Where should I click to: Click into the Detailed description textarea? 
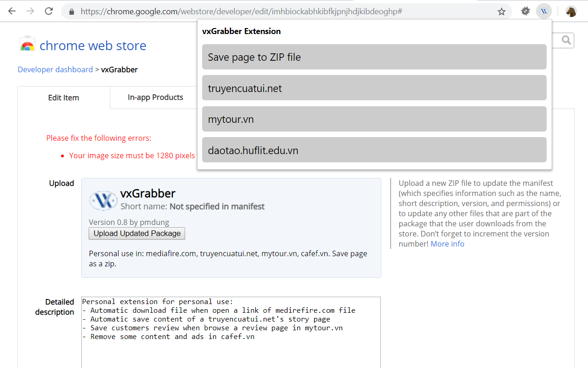(231, 332)
